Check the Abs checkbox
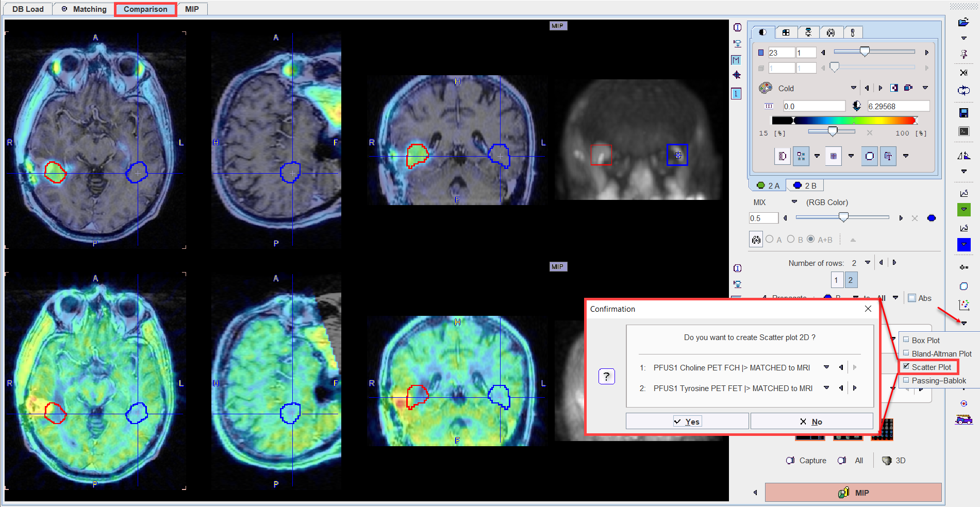Image resolution: width=980 pixels, height=507 pixels. point(912,298)
